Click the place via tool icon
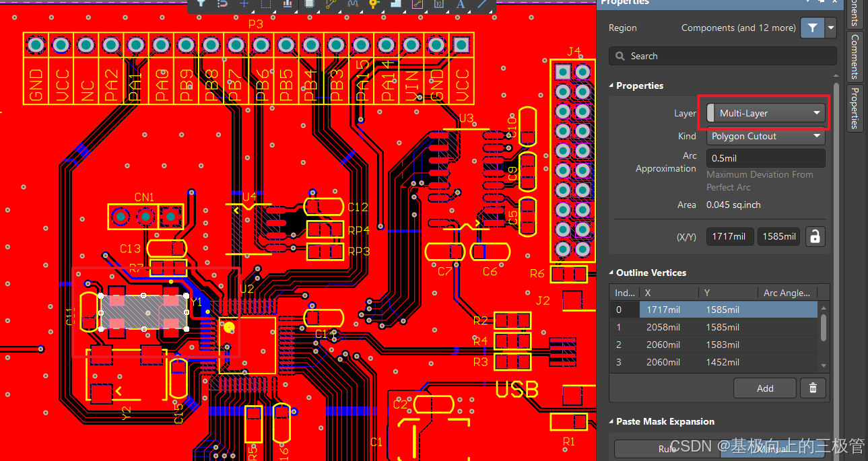The image size is (868, 461). [374, 3]
